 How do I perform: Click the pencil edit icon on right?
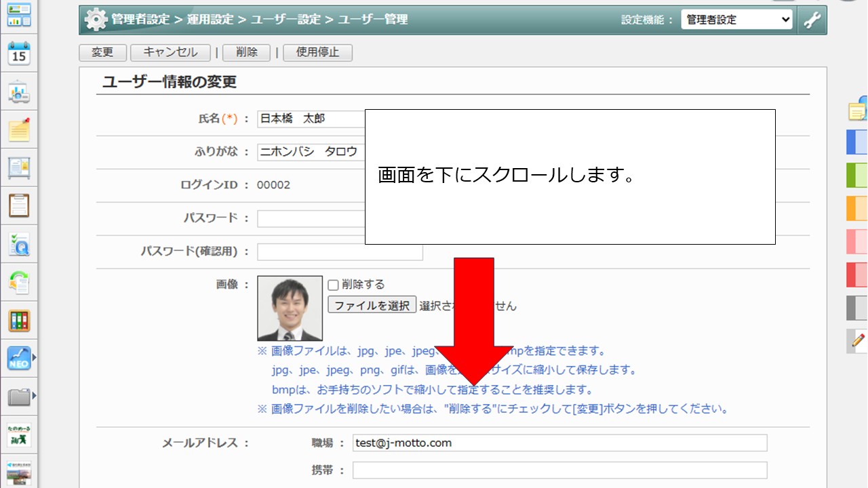(x=859, y=340)
